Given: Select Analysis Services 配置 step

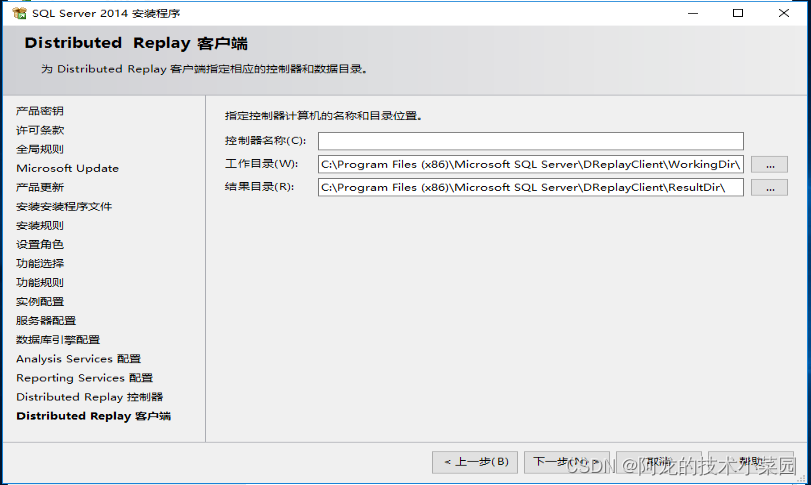Looking at the screenshot, I should [79, 359].
